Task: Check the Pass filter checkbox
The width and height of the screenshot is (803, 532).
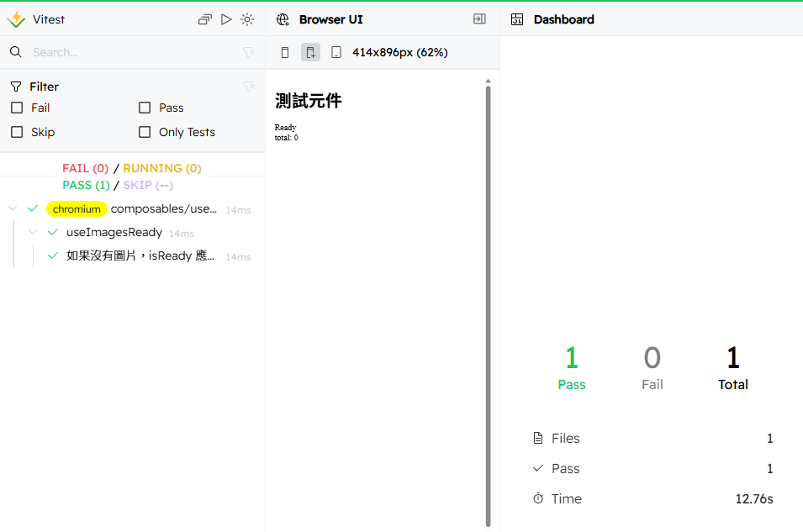Action: click(145, 108)
